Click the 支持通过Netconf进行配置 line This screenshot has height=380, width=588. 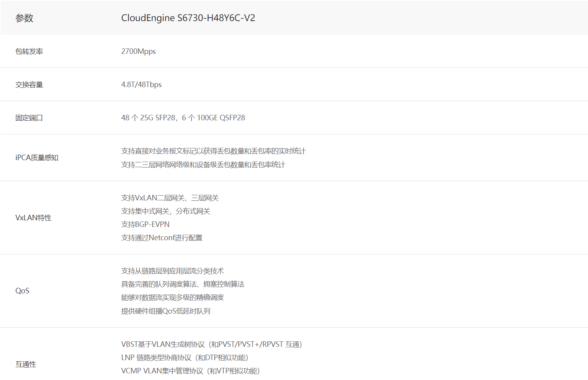(162, 238)
